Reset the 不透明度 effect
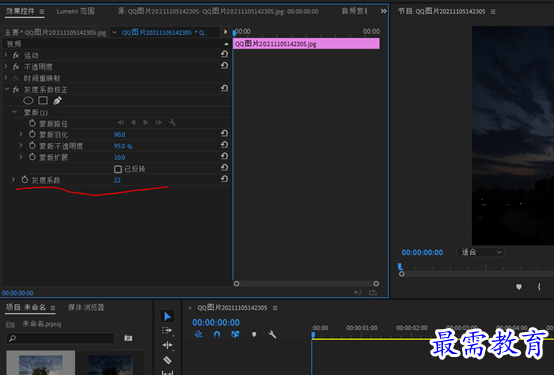This screenshot has width=554, height=375. coord(224,66)
